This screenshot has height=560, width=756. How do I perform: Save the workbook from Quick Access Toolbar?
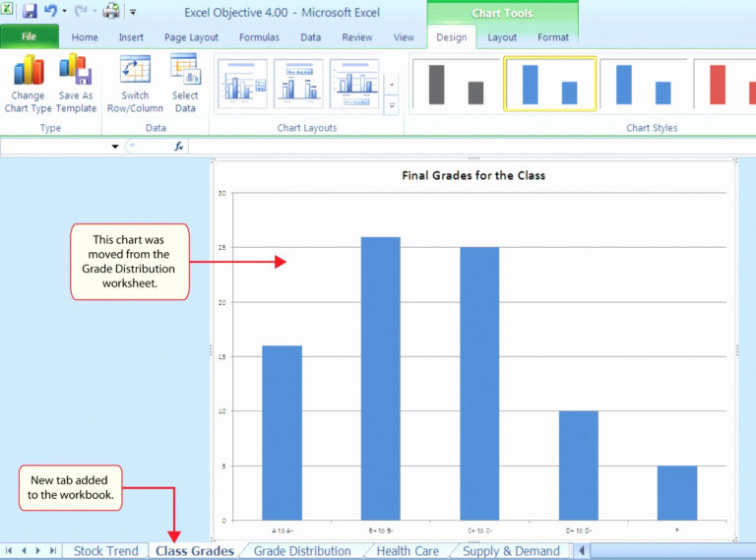30,12
